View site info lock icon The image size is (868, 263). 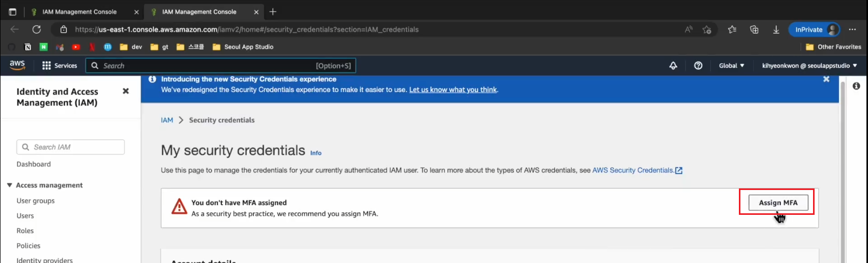(x=63, y=30)
